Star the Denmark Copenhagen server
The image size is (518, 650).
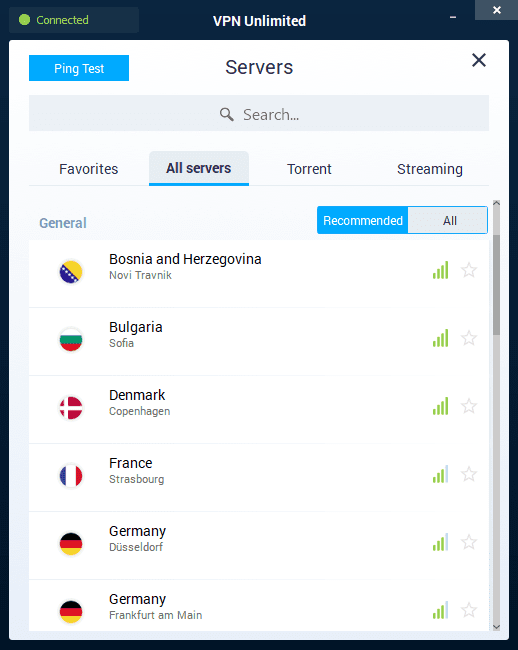(x=469, y=406)
